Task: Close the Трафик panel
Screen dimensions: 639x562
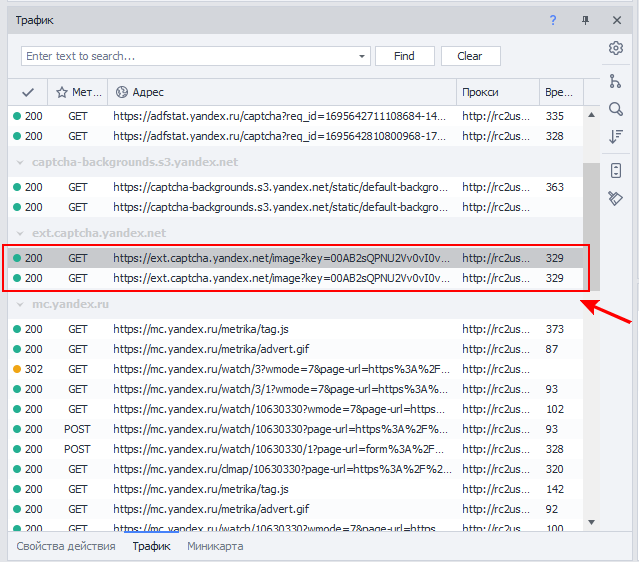Action: 617,20
